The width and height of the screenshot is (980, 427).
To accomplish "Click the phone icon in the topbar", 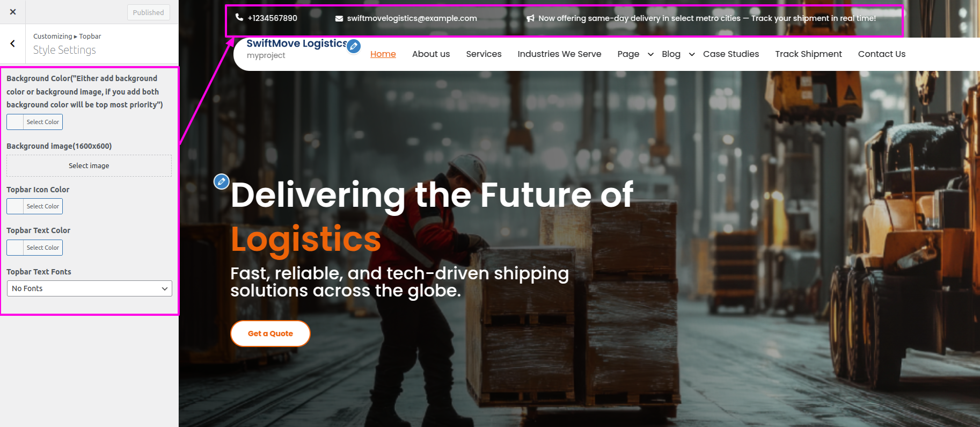I will coord(239,18).
